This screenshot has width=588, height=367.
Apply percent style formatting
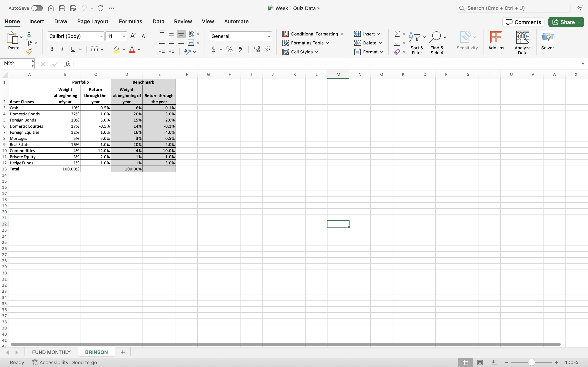point(229,50)
